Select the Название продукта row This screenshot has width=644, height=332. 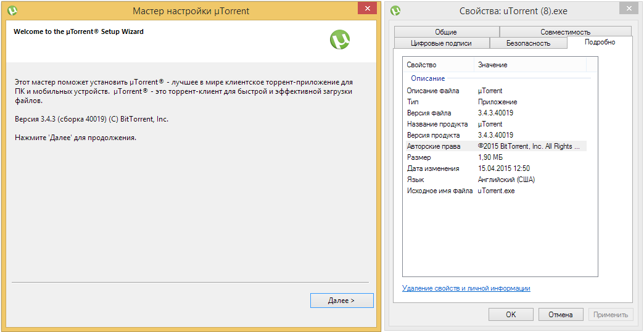495,124
